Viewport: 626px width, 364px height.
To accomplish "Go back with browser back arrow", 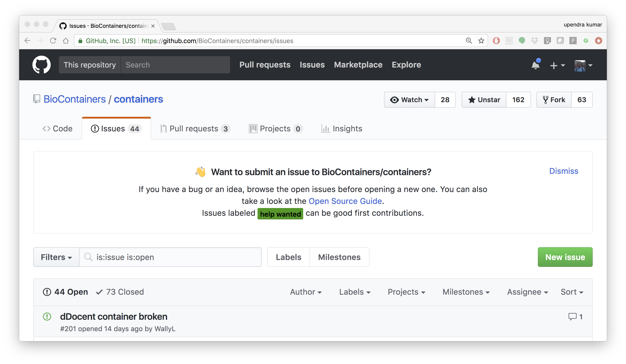I will pos(27,41).
